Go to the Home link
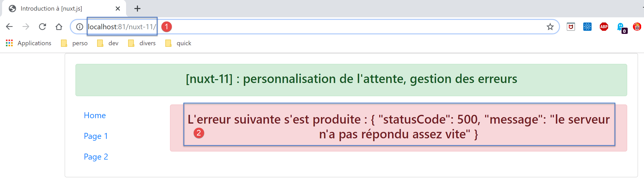The width and height of the screenshot is (644, 181). tap(95, 115)
